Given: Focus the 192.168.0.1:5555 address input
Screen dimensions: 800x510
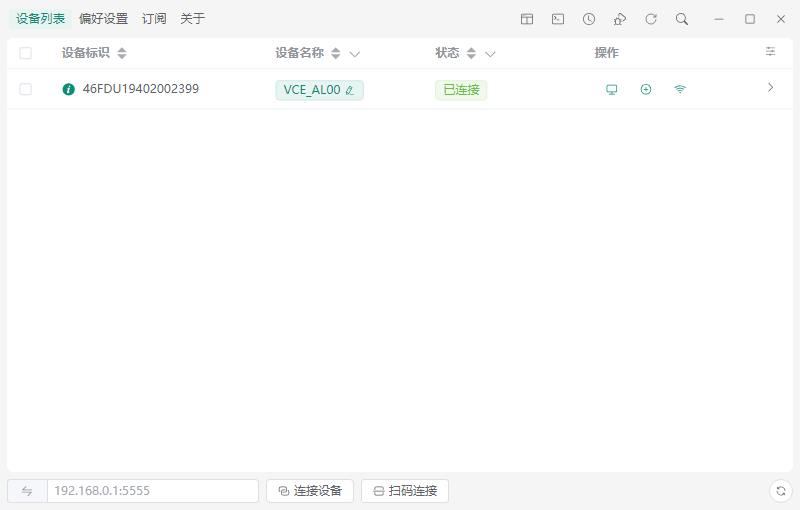Looking at the screenshot, I should tap(153, 491).
